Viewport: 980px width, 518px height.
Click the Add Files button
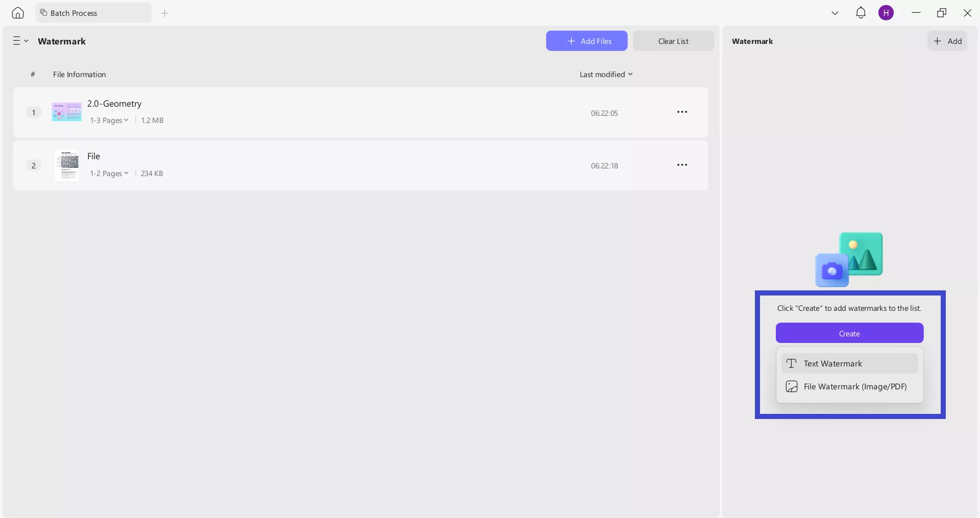586,41
